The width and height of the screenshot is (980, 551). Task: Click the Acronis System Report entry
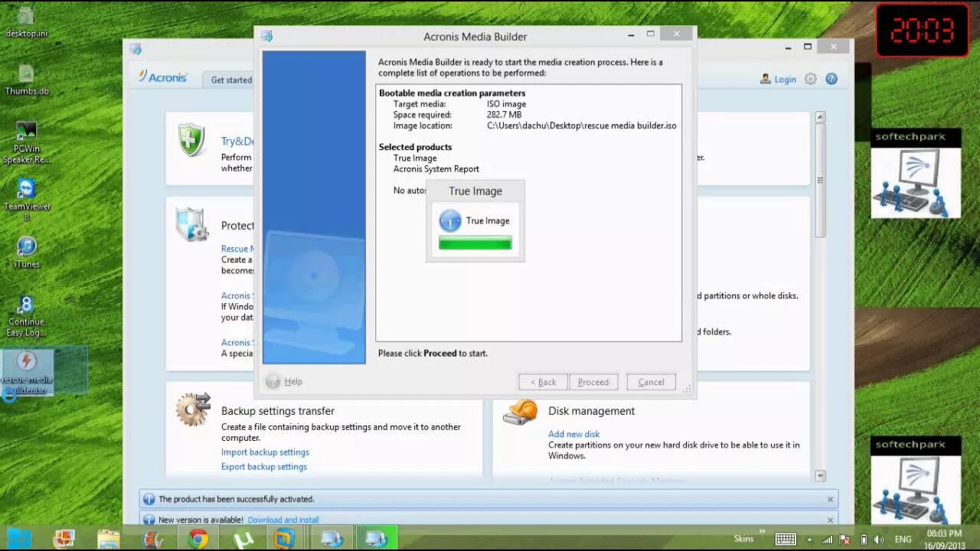pyautogui.click(x=436, y=169)
